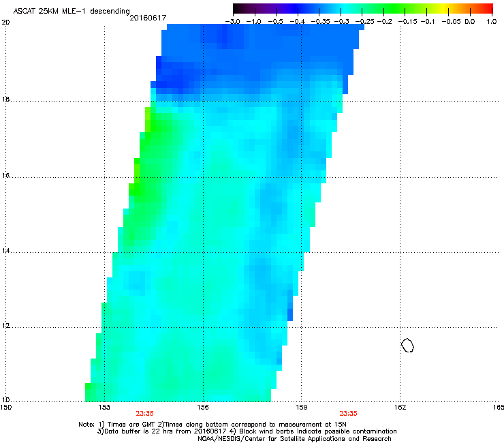Click the date label 20160617
This screenshot has width=504, height=443.
click(x=148, y=18)
